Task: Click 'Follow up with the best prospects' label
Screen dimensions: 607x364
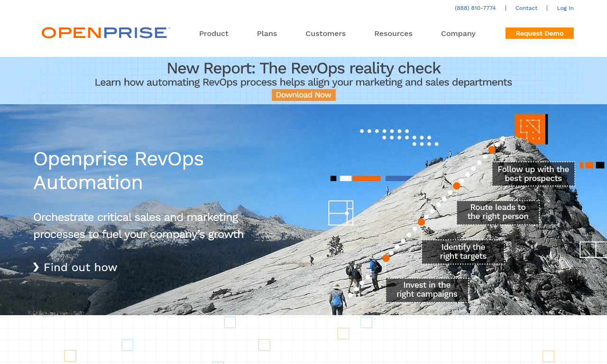Action: (x=533, y=174)
